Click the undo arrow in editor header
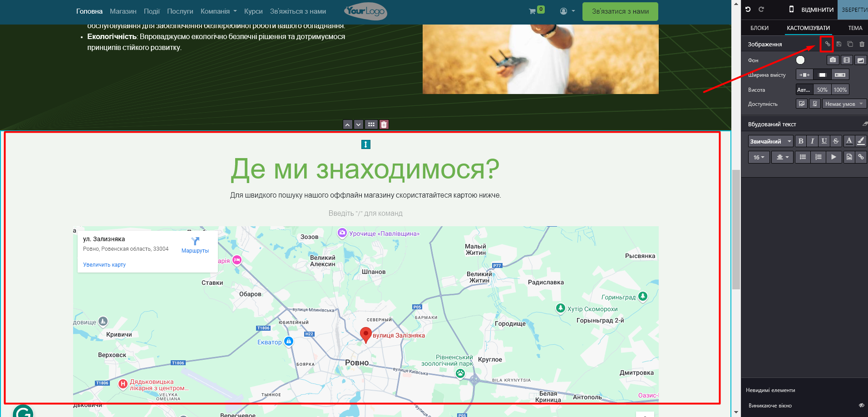868x417 pixels. [x=748, y=9]
